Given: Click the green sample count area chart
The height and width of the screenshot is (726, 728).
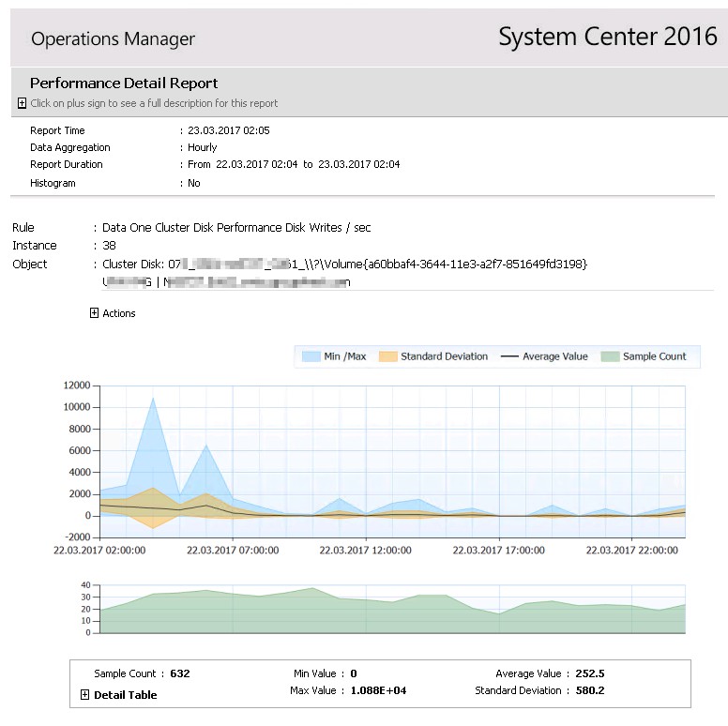Looking at the screenshot, I should (375, 614).
